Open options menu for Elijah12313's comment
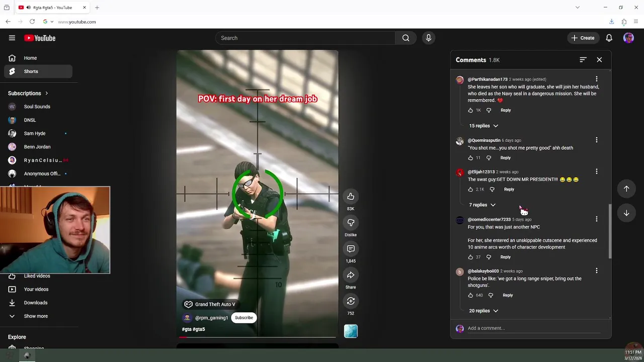 click(597, 171)
